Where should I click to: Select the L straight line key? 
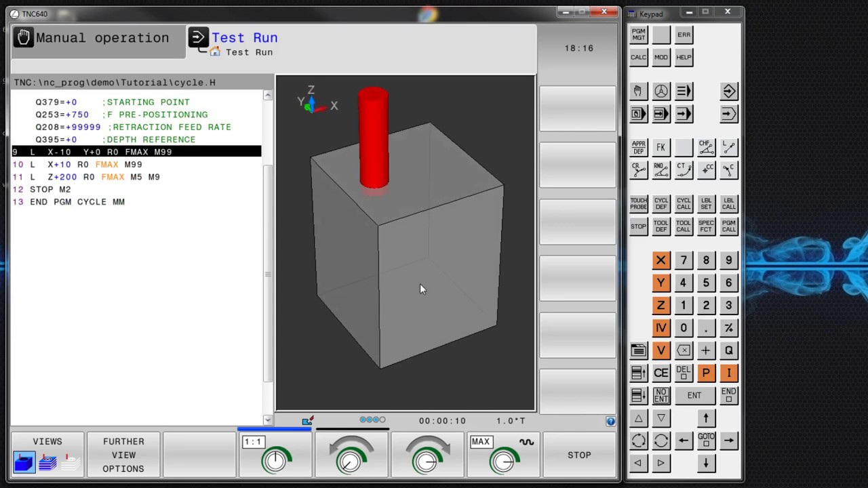click(729, 148)
